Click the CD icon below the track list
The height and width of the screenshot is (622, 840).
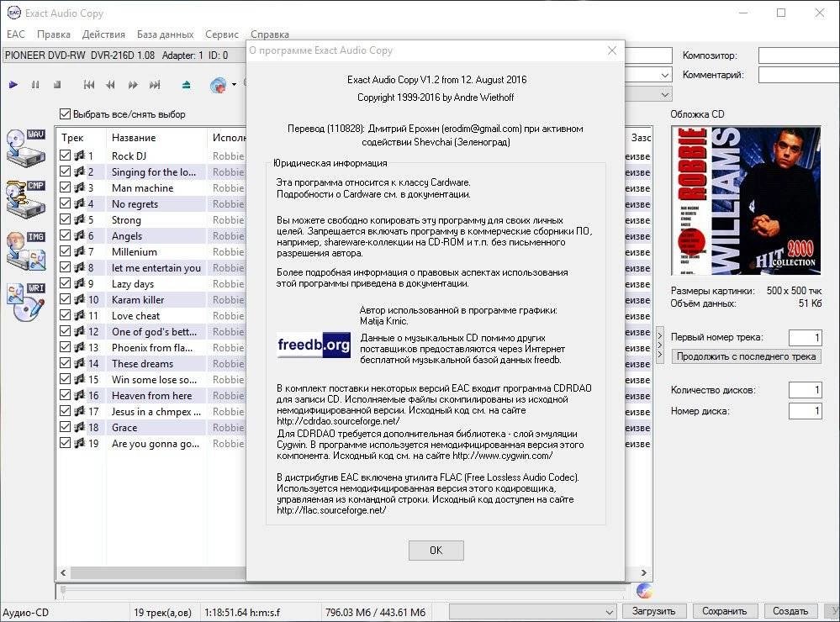[x=644, y=591]
